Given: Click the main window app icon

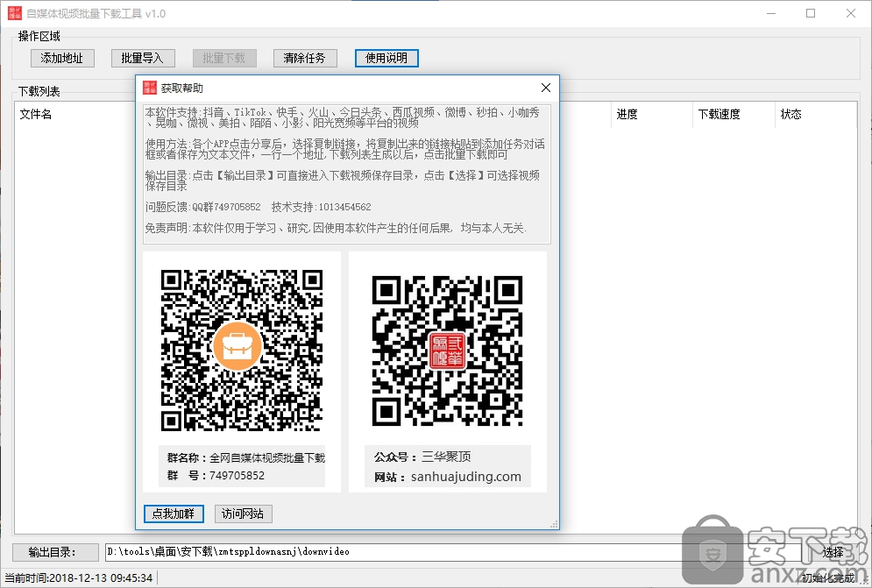Looking at the screenshot, I should point(14,13).
